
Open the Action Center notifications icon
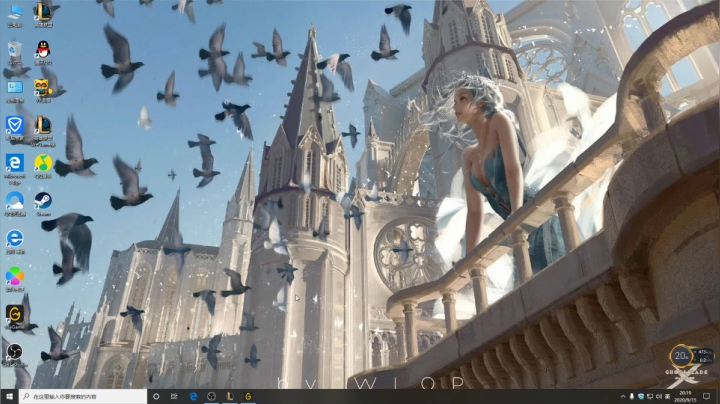point(707,396)
